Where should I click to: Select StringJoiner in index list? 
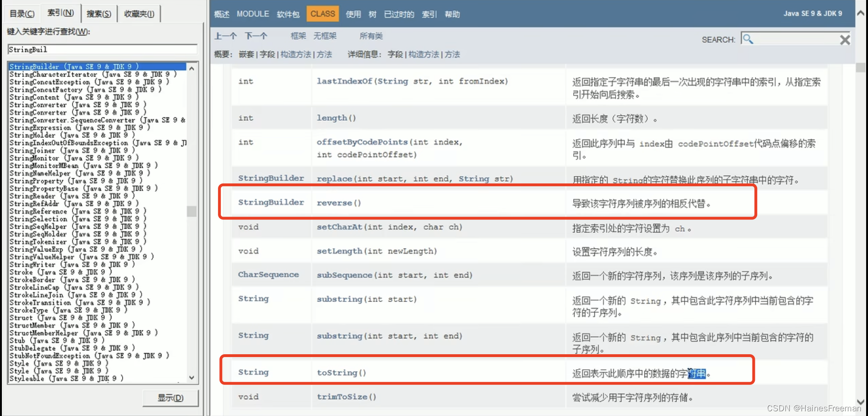72,150
